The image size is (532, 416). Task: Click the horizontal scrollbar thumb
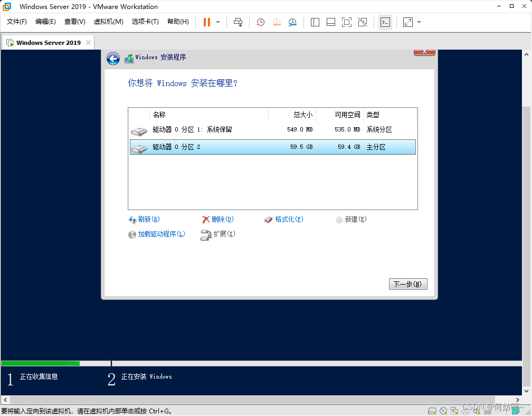tap(252, 400)
